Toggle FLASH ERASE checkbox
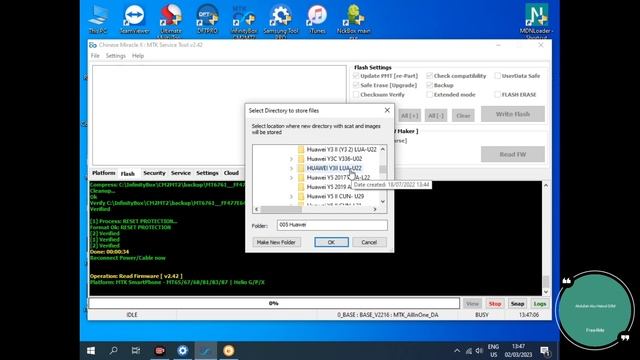Screen dimensions: 640x360 [497, 95]
